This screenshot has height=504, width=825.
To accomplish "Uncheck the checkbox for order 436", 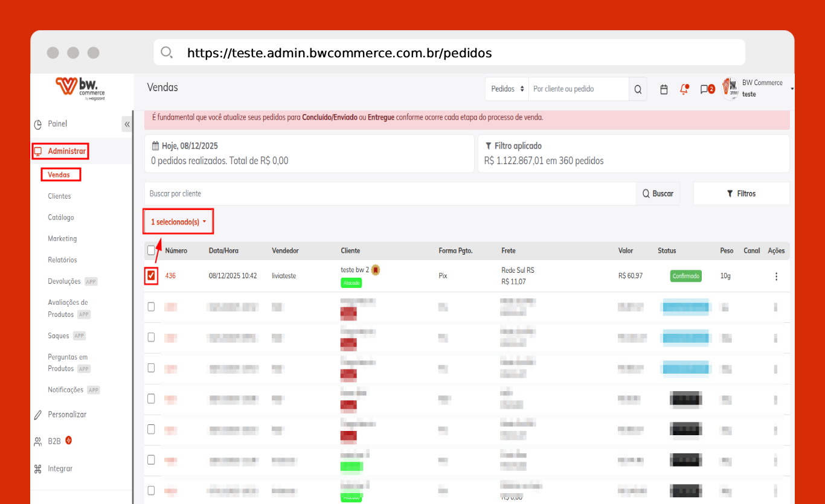I will (151, 276).
